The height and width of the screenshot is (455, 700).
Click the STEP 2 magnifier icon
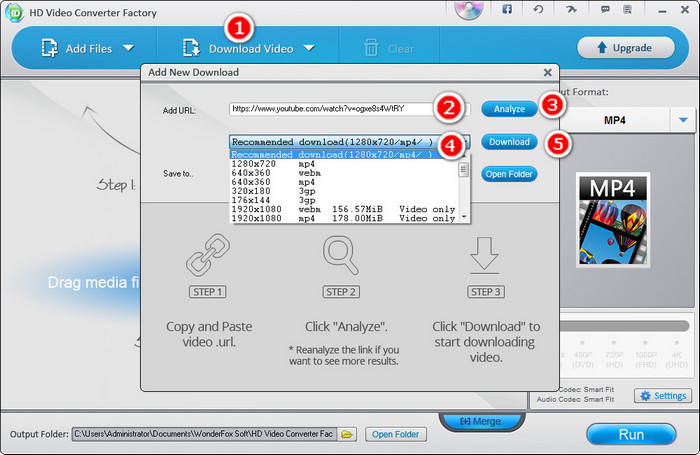341,255
